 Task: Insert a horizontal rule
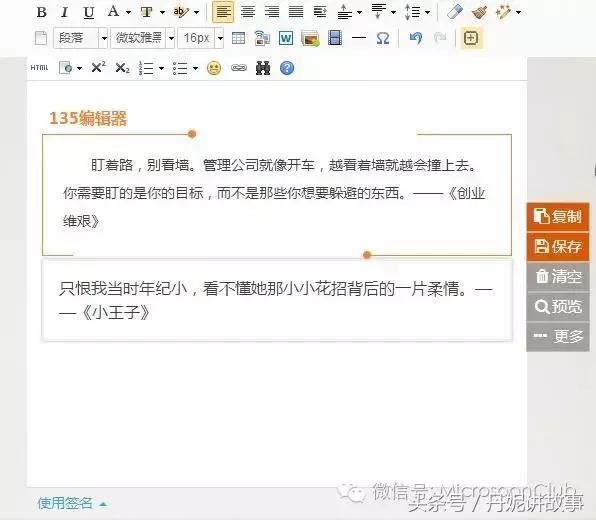359,38
